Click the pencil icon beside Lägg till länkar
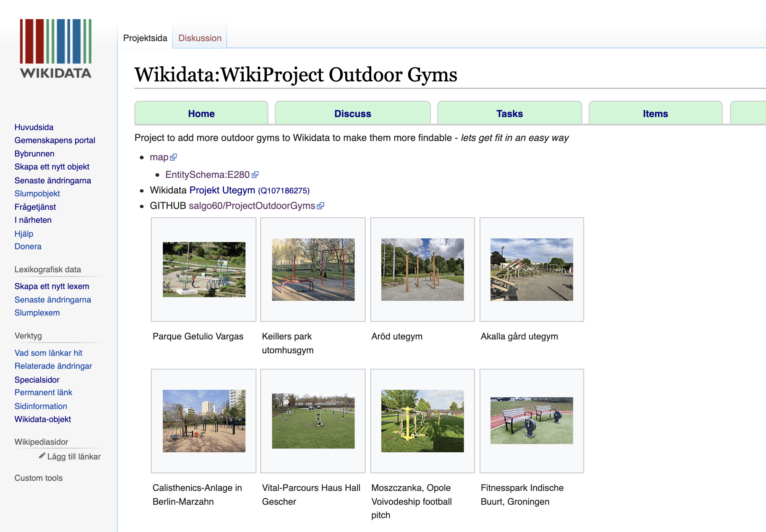The height and width of the screenshot is (532, 766). coord(42,456)
